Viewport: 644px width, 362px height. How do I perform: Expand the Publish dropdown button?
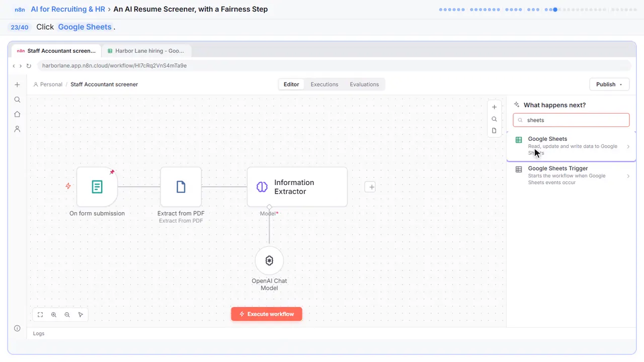[609, 84]
